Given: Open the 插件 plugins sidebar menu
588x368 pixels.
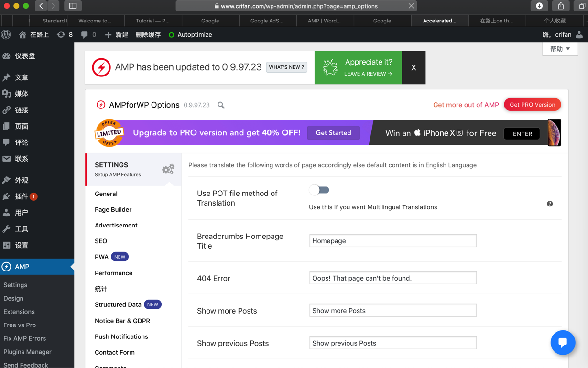Looking at the screenshot, I should [x=22, y=196].
